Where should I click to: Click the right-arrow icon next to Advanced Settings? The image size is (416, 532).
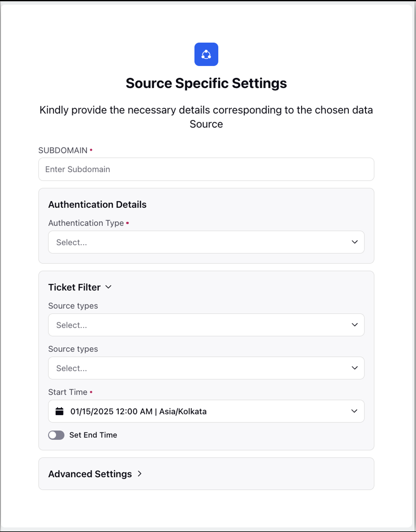[x=140, y=473]
